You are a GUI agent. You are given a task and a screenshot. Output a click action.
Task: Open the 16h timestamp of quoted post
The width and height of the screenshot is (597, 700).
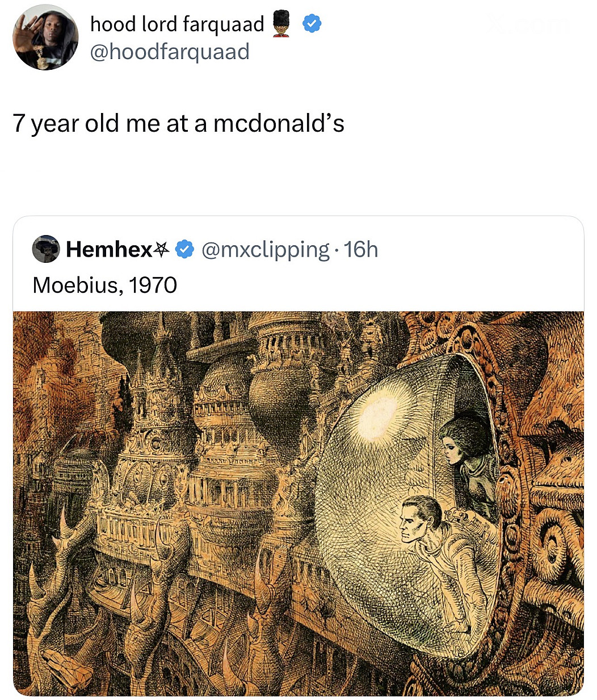361,249
